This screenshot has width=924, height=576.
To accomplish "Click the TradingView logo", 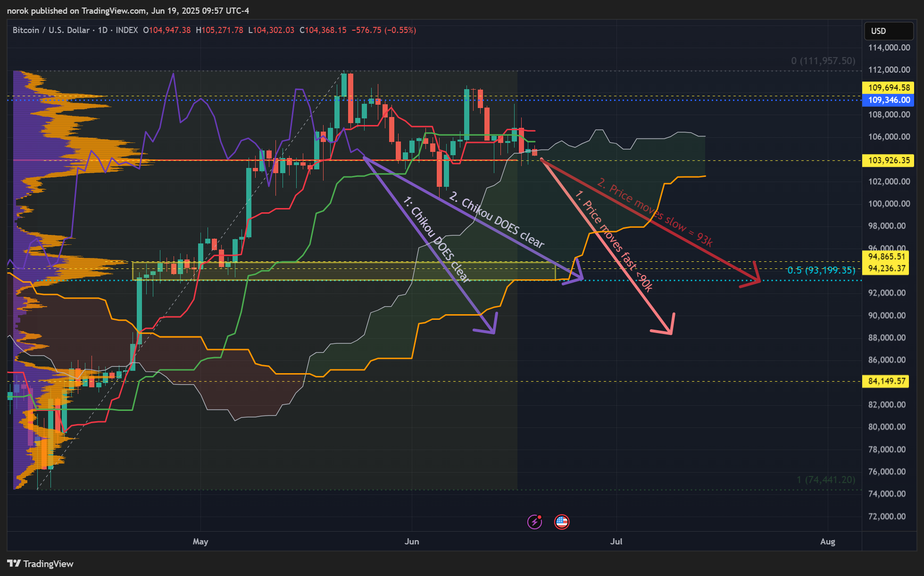I will 41,564.
